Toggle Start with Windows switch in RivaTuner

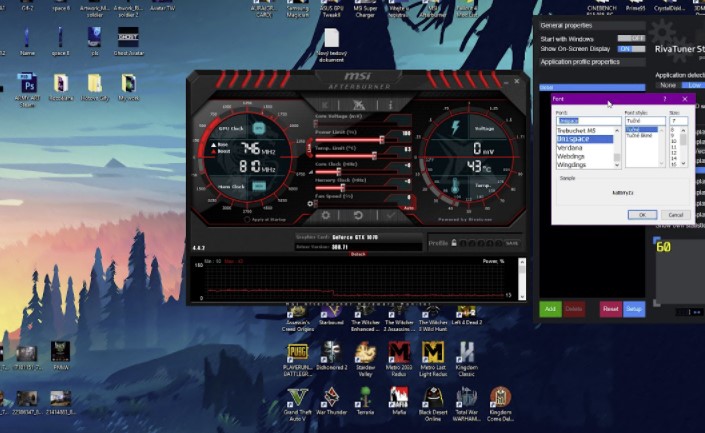(x=631, y=39)
